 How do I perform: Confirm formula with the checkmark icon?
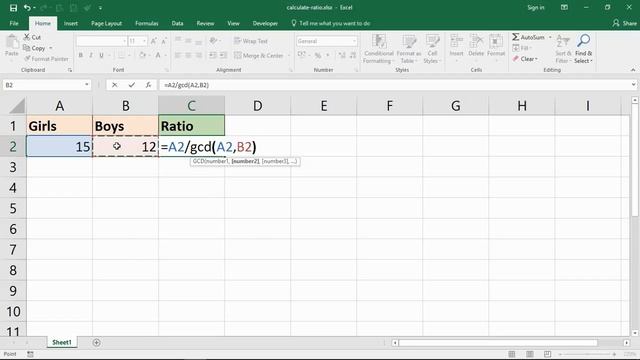(131, 85)
